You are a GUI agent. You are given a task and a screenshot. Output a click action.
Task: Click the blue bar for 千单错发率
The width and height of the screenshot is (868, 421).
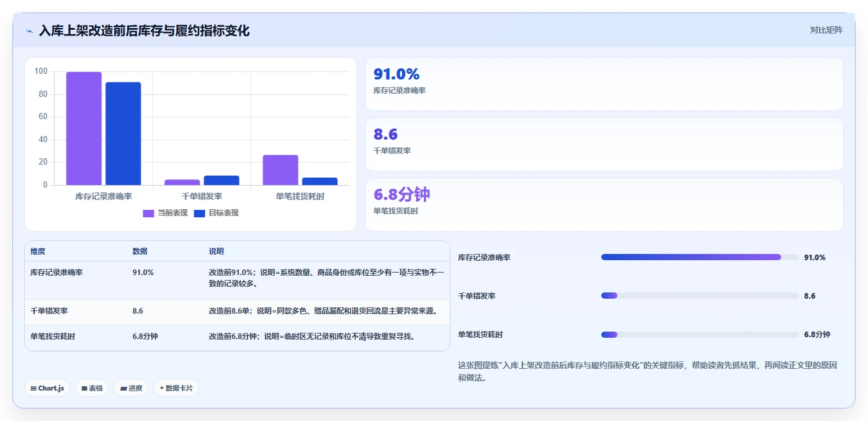pos(221,180)
